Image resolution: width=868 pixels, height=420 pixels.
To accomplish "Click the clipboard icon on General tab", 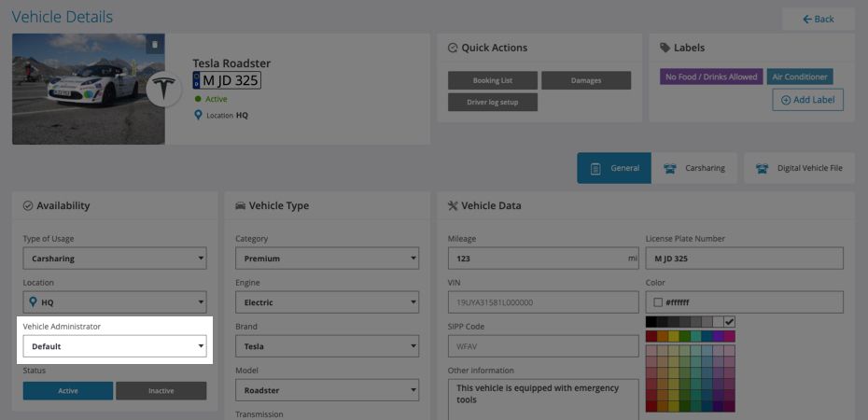I will tap(595, 168).
